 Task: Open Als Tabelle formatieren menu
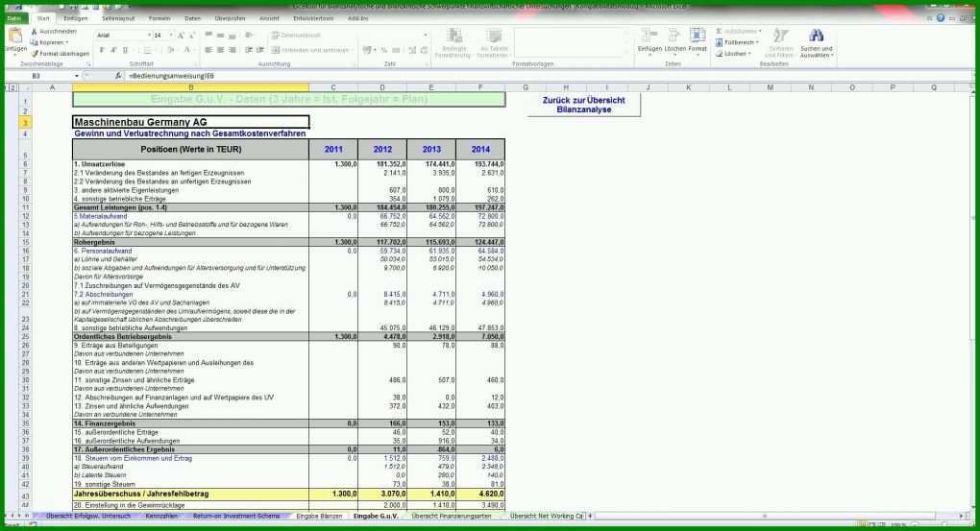click(x=493, y=43)
